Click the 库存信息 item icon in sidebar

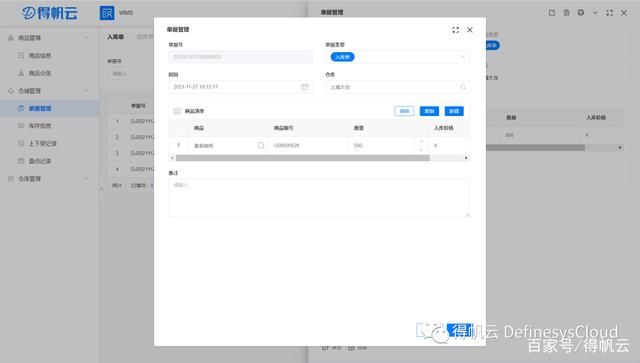(x=21, y=126)
